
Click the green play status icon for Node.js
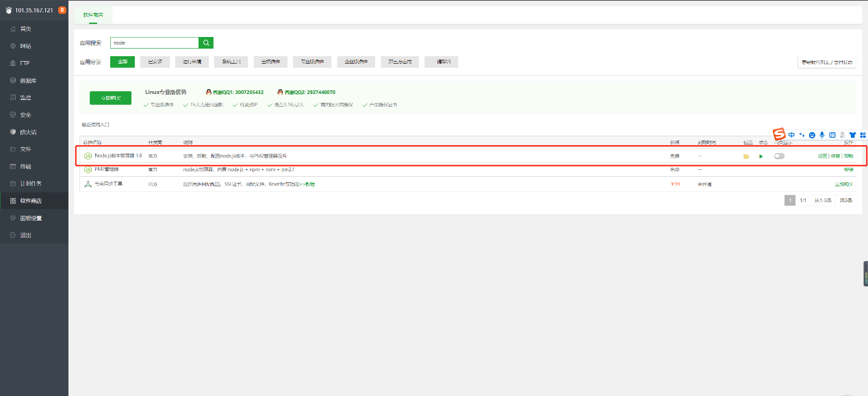click(761, 156)
